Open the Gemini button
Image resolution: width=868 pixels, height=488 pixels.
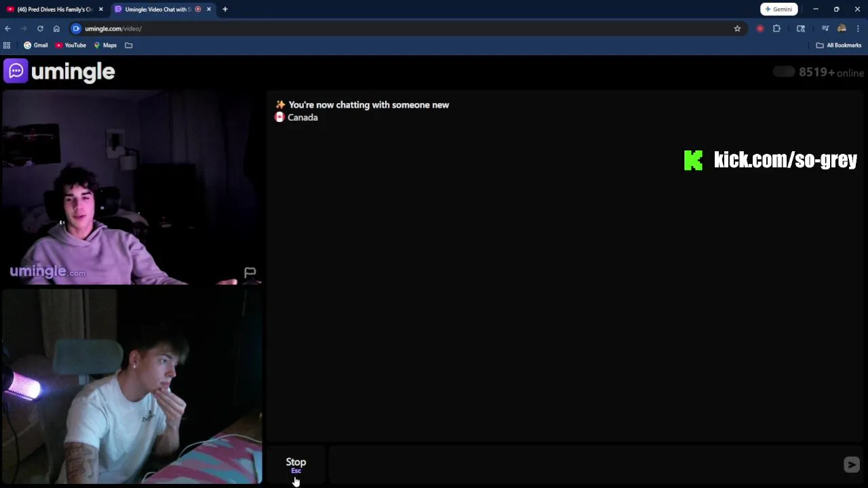[778, 9]
